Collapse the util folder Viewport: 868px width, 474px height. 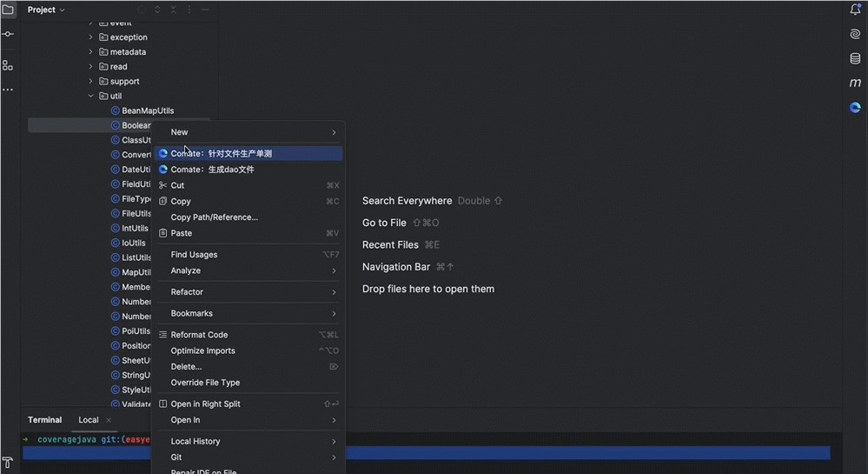tap(91, 96)
